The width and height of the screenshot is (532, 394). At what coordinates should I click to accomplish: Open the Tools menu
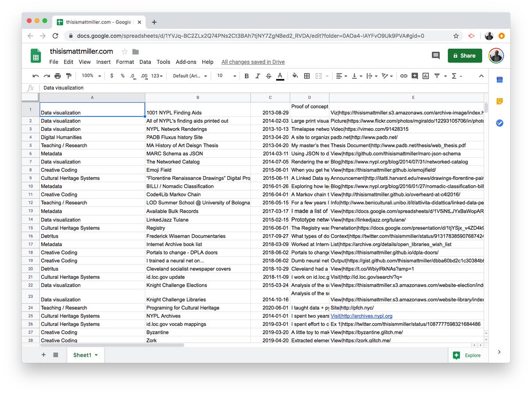tap(163, 62)
